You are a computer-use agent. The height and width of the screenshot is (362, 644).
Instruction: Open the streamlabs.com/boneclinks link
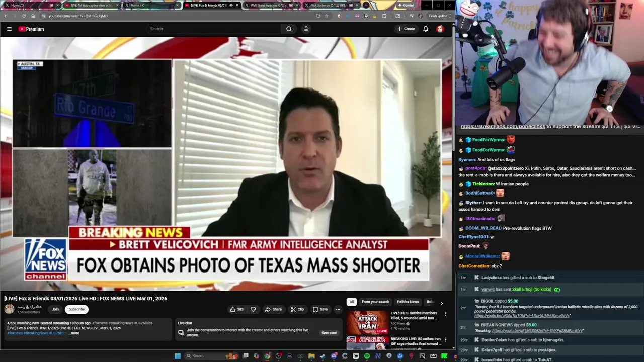pos(503,127)
